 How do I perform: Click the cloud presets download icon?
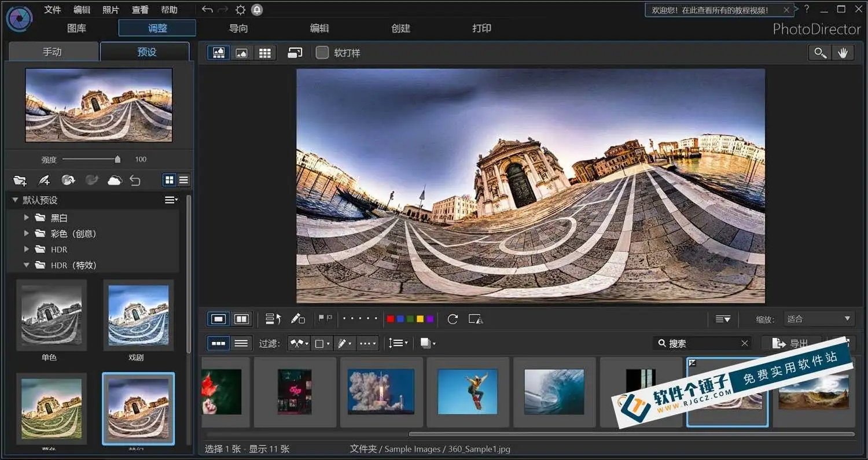(x=115, y=181)
